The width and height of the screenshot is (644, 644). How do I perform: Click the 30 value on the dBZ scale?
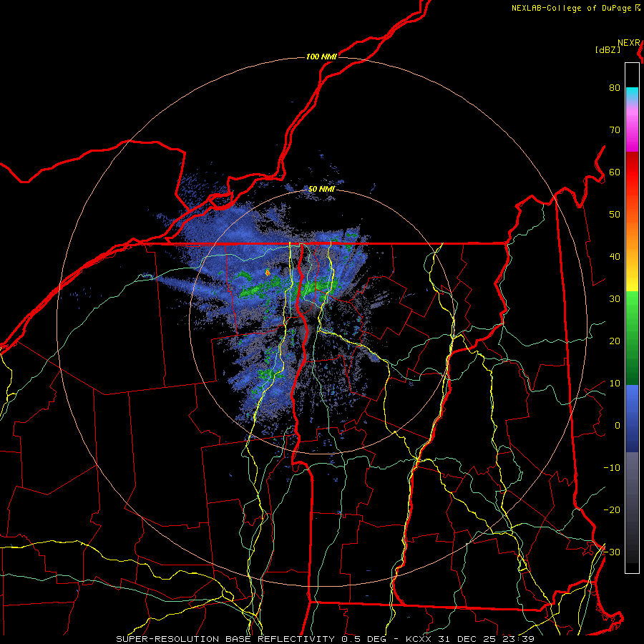coord(615,298)
